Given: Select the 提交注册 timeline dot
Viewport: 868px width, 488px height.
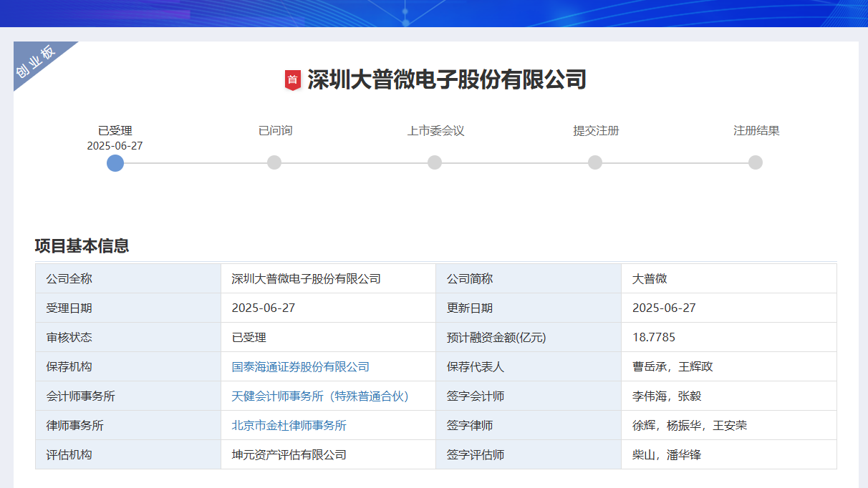Looking at the screenshot, I should [x=595, y=162].
